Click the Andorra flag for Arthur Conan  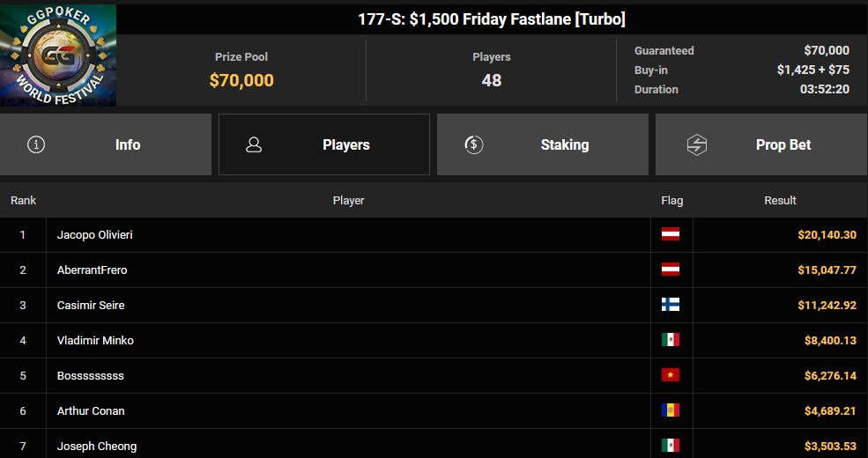click(x=671, y=410)
